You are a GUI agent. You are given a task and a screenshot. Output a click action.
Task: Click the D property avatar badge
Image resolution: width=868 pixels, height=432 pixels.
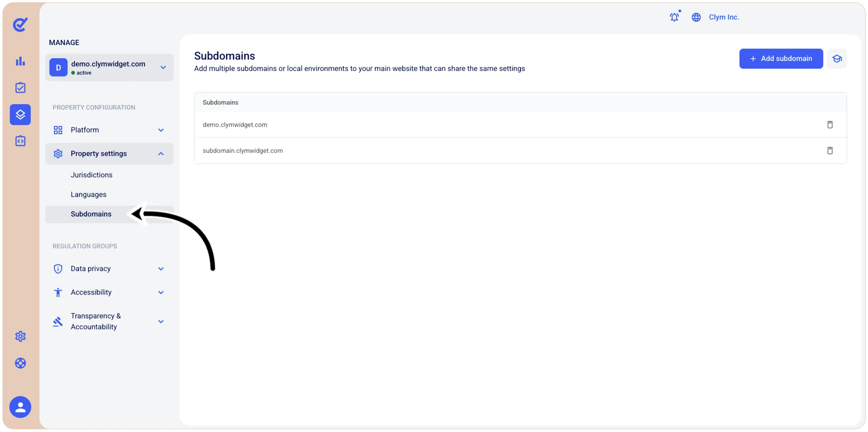pyautogui.click(x=58, y=67)
